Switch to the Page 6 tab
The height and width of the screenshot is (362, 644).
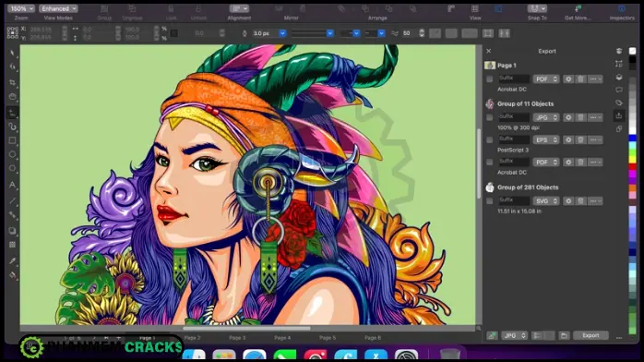click(373, 338)
